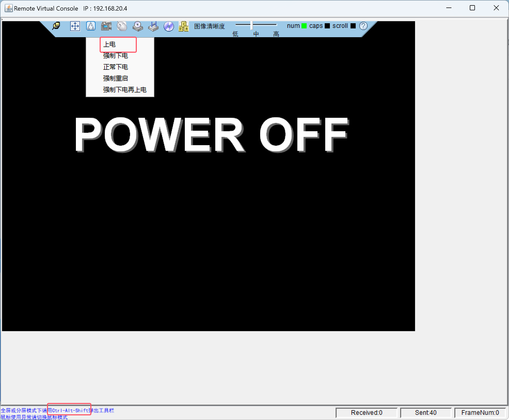Click the full-screen arrows icon
The image size is (509, 420).
tap(75, 26)
